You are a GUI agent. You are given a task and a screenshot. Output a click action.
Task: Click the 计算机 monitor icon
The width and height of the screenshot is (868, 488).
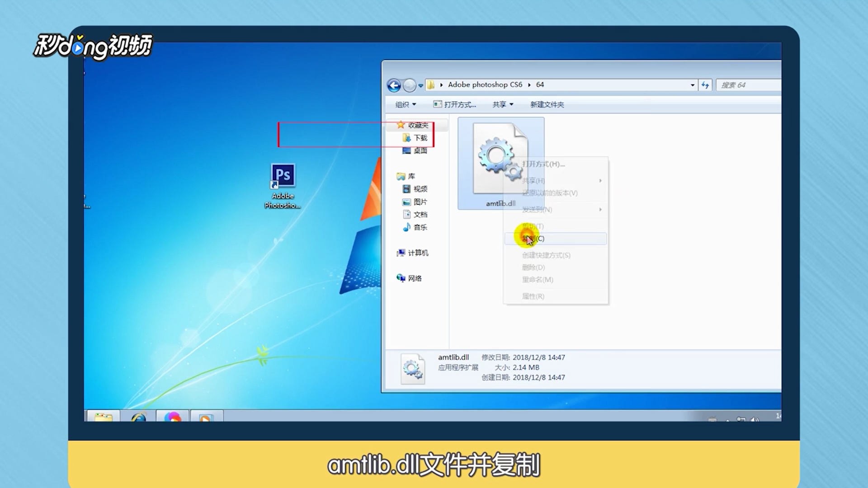tap(401, 253)
